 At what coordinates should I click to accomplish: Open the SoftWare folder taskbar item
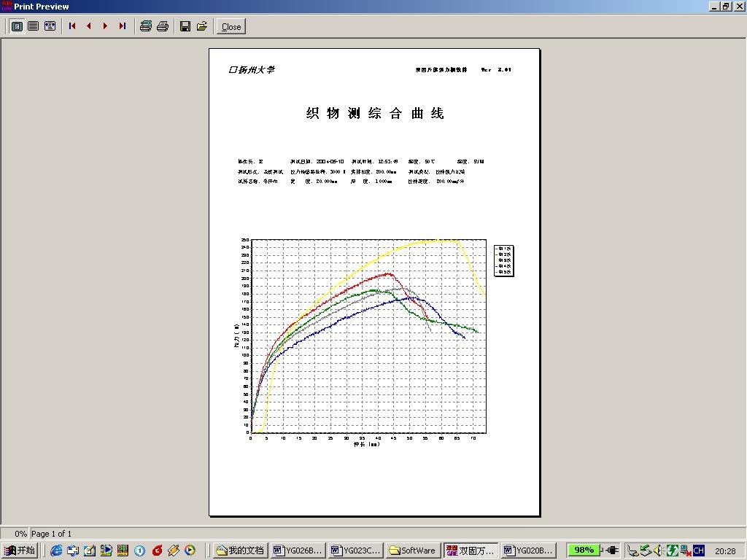[412, 551]
